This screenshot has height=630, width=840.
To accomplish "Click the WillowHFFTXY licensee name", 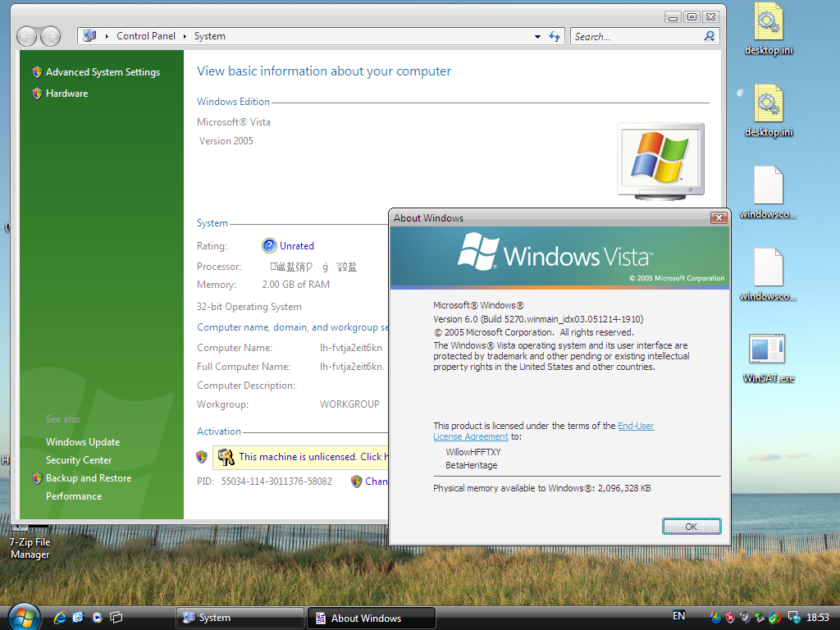I will [x=473, y=452].
